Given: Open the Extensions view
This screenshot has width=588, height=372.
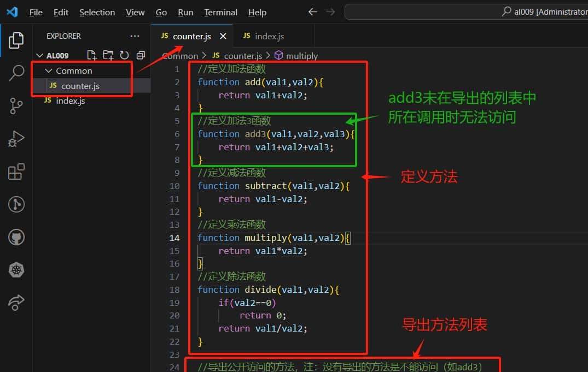Looking at the screenshot, I should click(16, 172).
